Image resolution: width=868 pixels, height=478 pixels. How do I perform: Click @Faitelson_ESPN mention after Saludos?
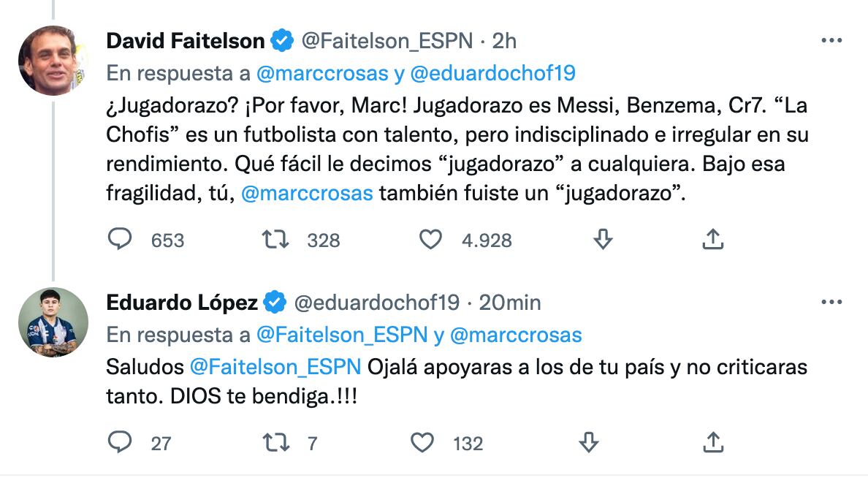coord(275,367)
